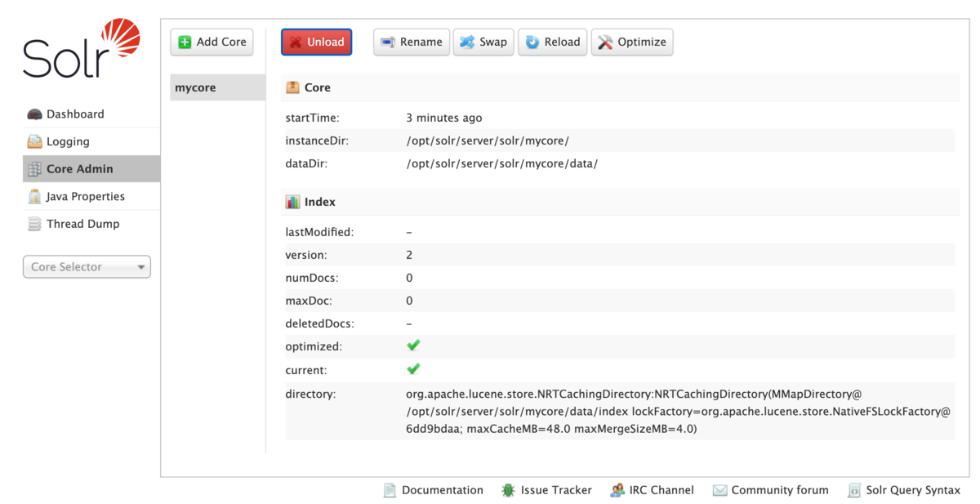Click the instanceDir path /opt/solr/server/solr/mycore/
The height and width of the screenshot is (504, 980).
click(488, 140)
